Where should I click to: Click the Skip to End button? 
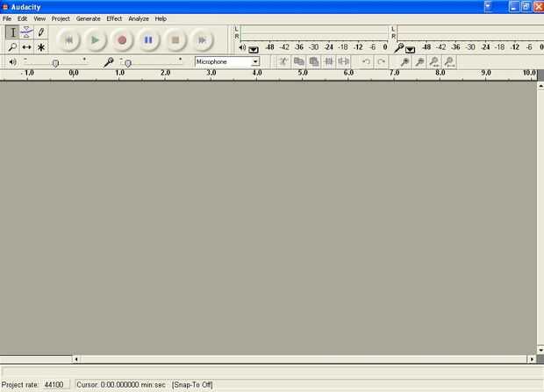point(202,40)
